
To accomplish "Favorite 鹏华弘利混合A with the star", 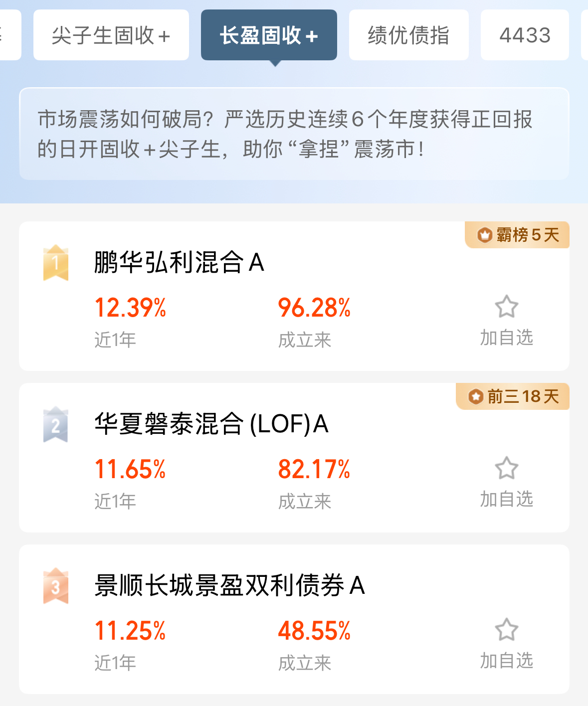I will pyautogui.click(x=506, y=307).
